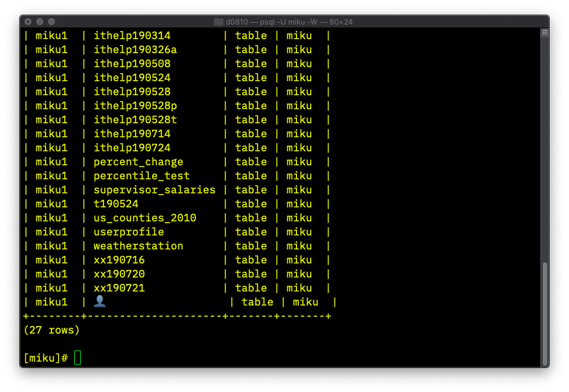Click table name t190524

click(x=116, y=204)
